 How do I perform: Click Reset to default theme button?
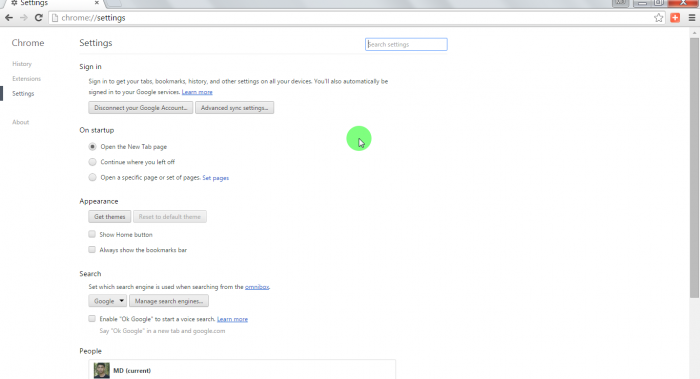click(170, 217)
